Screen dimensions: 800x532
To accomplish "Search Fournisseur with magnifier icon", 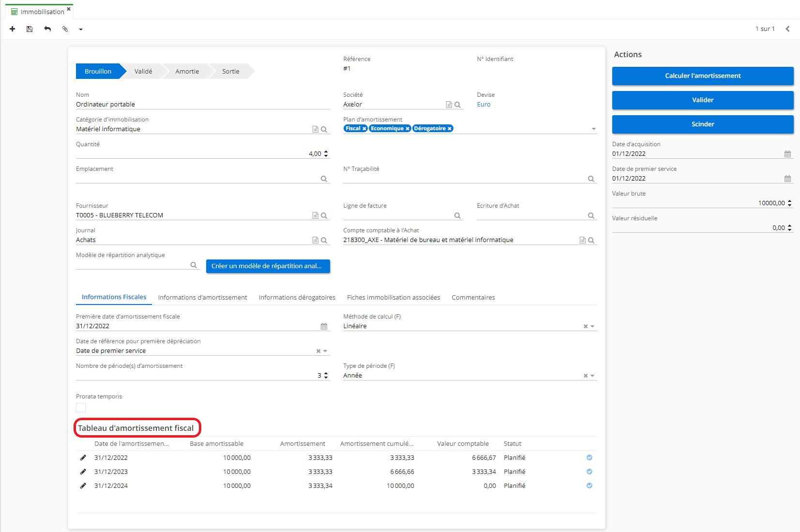I will [x=324, y=215].
